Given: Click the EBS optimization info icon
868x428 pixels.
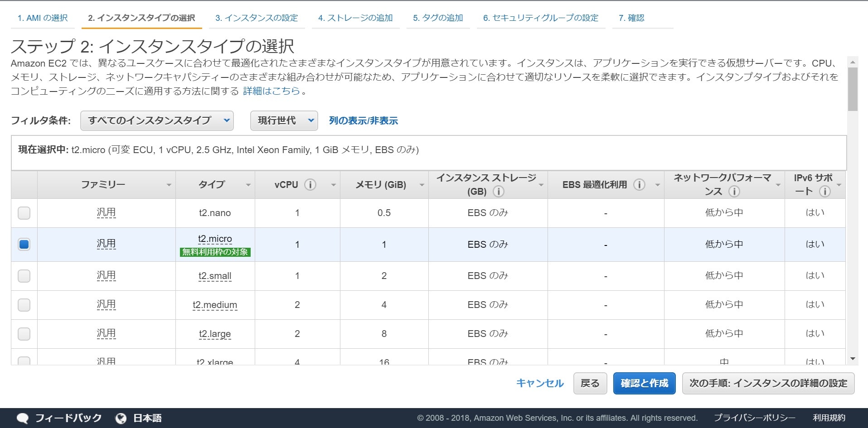Looking at the screenshot, I should [x=639, y=184].
